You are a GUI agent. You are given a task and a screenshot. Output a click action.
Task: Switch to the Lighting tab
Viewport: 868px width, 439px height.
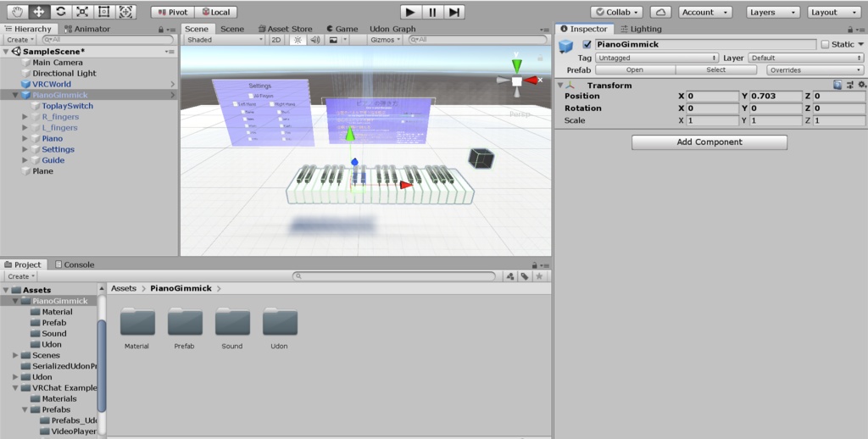pos(641,29)
